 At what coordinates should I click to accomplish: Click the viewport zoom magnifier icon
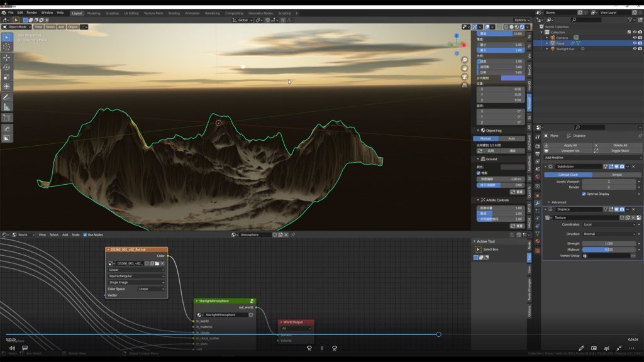465,60
